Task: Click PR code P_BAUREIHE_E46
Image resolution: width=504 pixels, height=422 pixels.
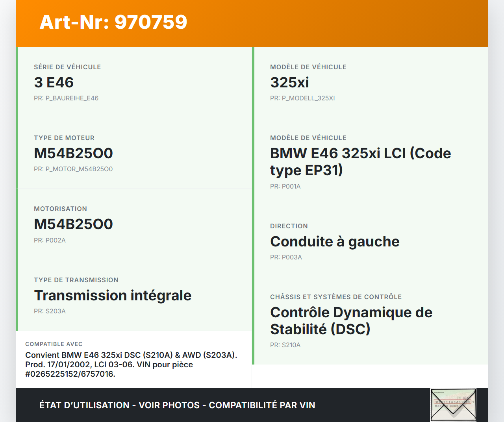Action: pos(66,98)
